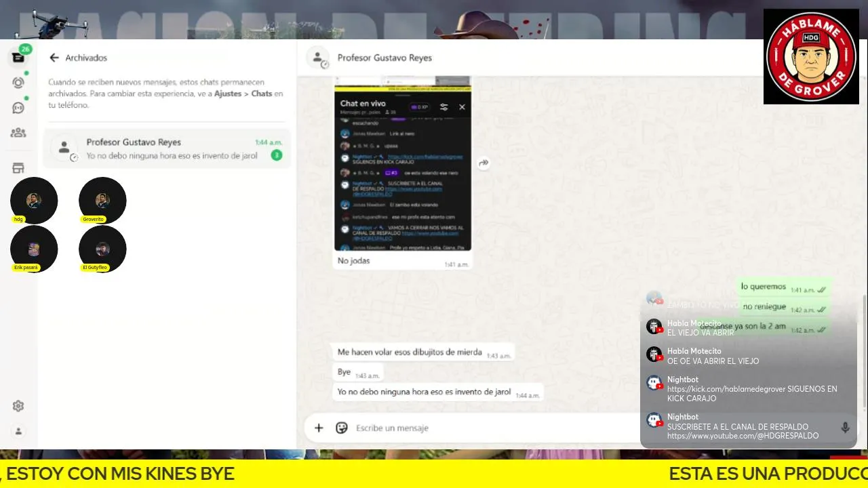Select the Groverito participant avatar
The width and height of the screenshot is (868, 488).
click(102, 201)
